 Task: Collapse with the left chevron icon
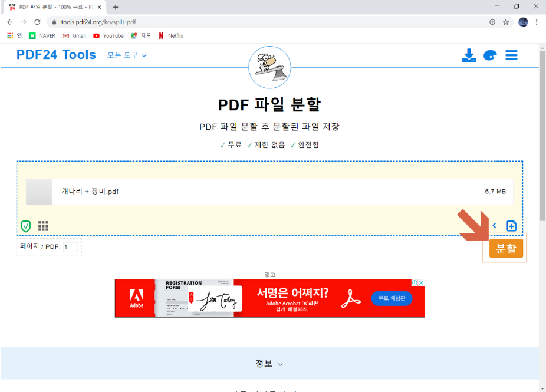point(494,226)
